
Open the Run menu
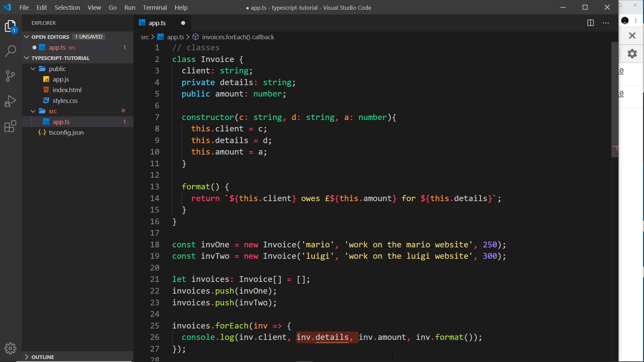click(130, 7)
